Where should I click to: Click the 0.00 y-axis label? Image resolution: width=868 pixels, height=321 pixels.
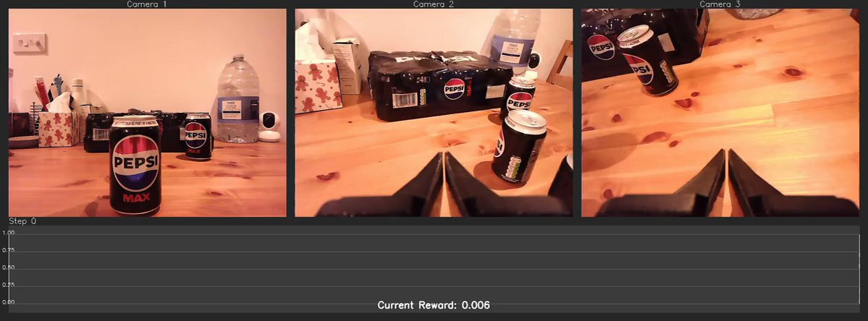click(8, 302)
